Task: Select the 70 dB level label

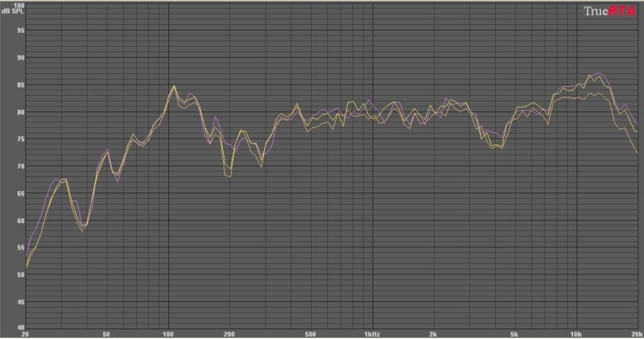Action: [20, 166]
